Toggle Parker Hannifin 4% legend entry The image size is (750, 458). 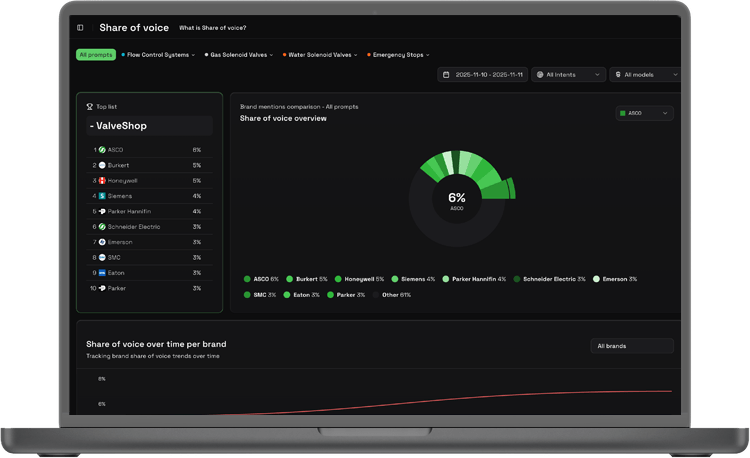tap(474, 279)
